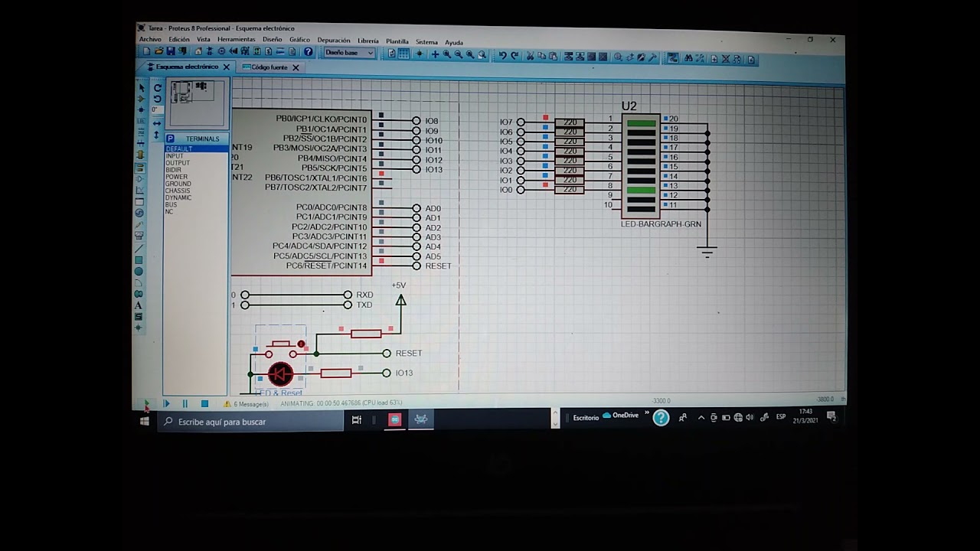Open the 'Diseño base' dropdown
980x551 pixels.
click(349, 53)
